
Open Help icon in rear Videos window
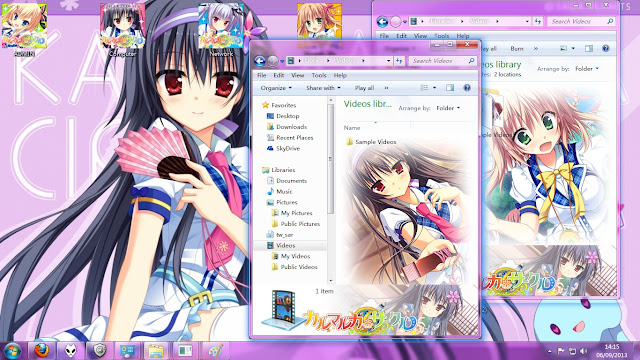pyautogui.click(x=606, y=48)
